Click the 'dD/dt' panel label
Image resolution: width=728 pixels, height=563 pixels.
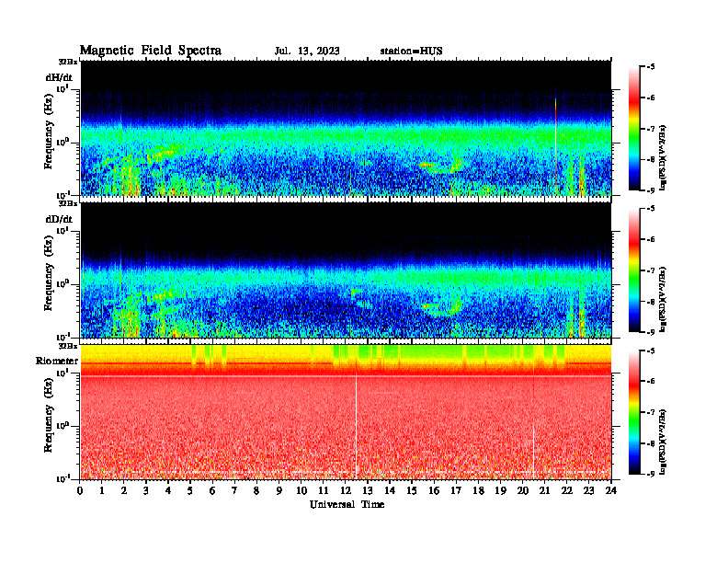59,219
